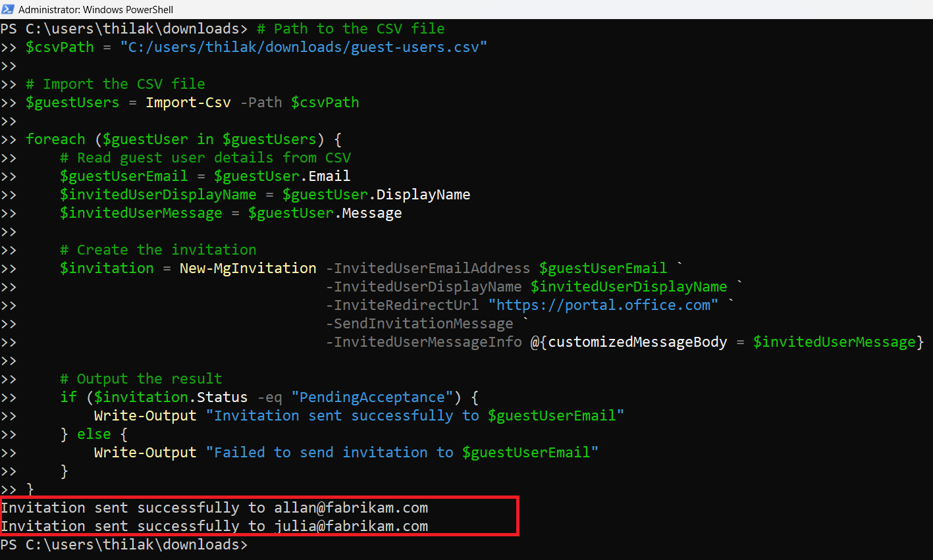Click the -SendInvitationMessage parameter

click(419, 324)
